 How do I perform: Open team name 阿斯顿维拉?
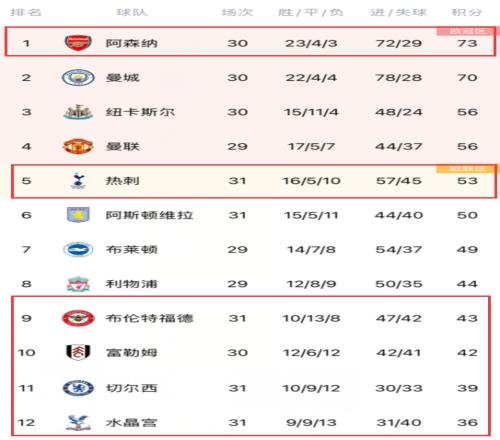[x=149, y=215]
